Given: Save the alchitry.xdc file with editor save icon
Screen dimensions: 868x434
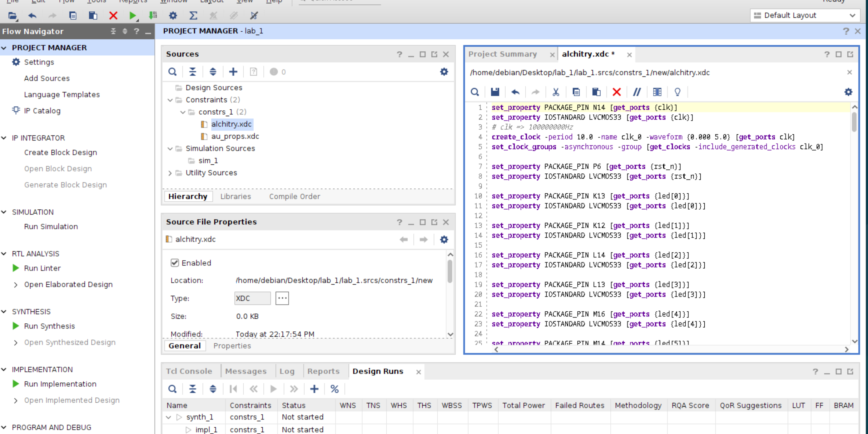Looking at the screenshot, I should (495, 92).
